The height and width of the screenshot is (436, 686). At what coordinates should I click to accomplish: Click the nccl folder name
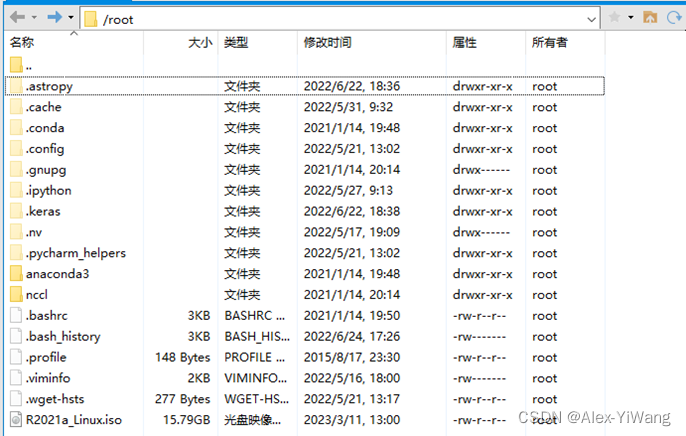tap(37, 295)
